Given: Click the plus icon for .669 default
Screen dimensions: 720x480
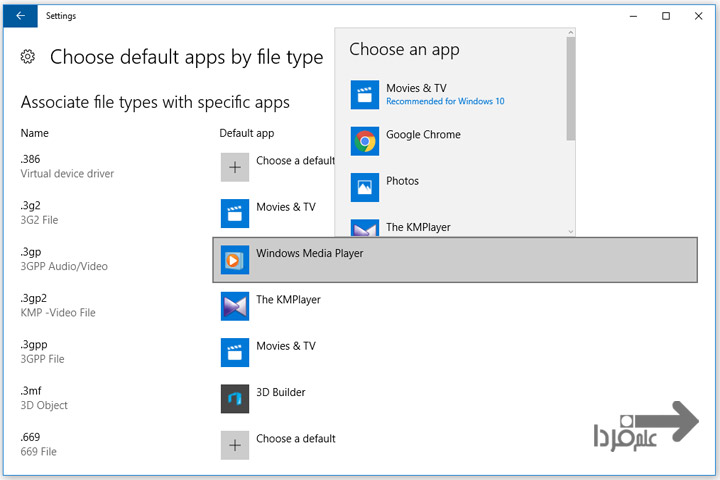Looking at the screenshot, I should [235, 445].
